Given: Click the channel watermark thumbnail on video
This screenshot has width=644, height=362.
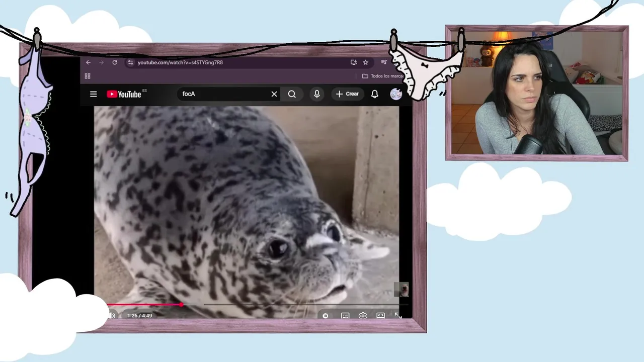Looking at the screenshot, I should pyautogui.click(x=401, y=290).
